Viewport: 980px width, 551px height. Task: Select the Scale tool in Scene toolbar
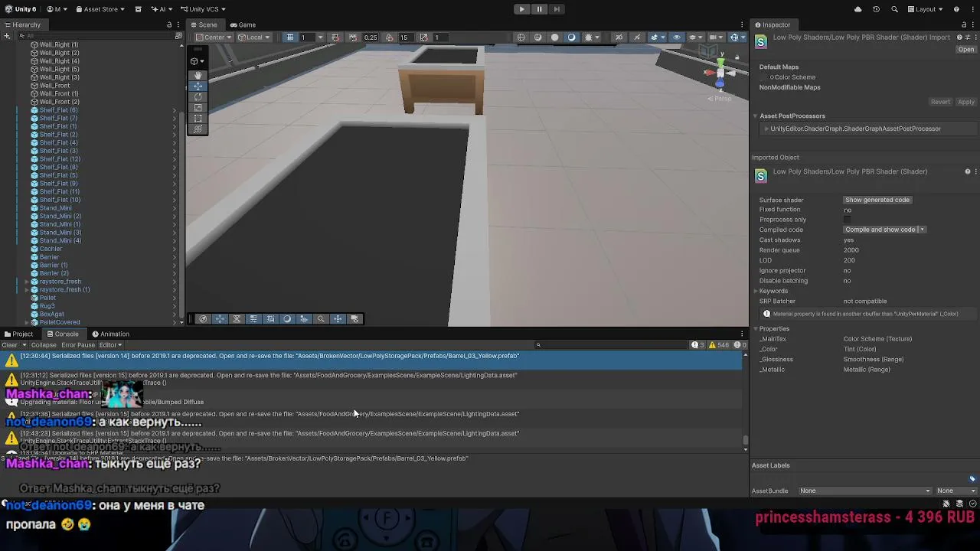point(198,107)
